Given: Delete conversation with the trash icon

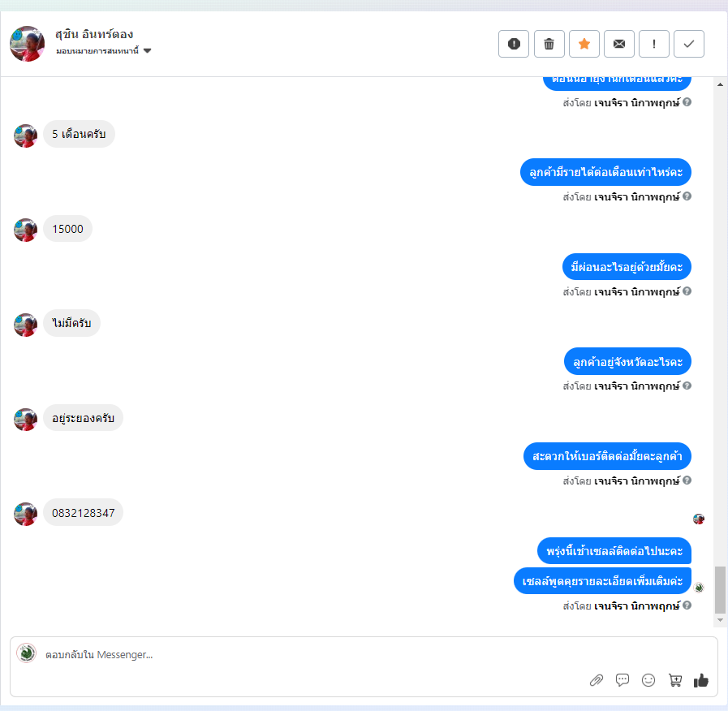Looking at the screenshot, I should pos(549,44).
